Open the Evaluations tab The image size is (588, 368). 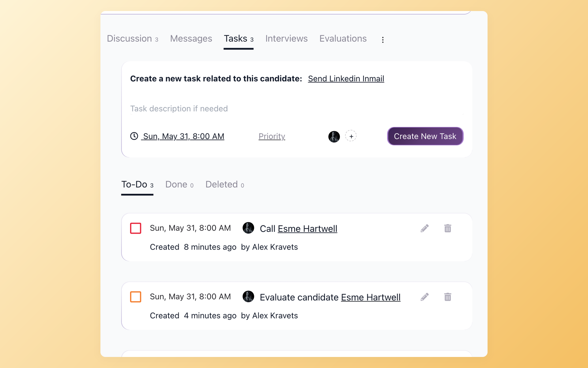tap(343, 39)
